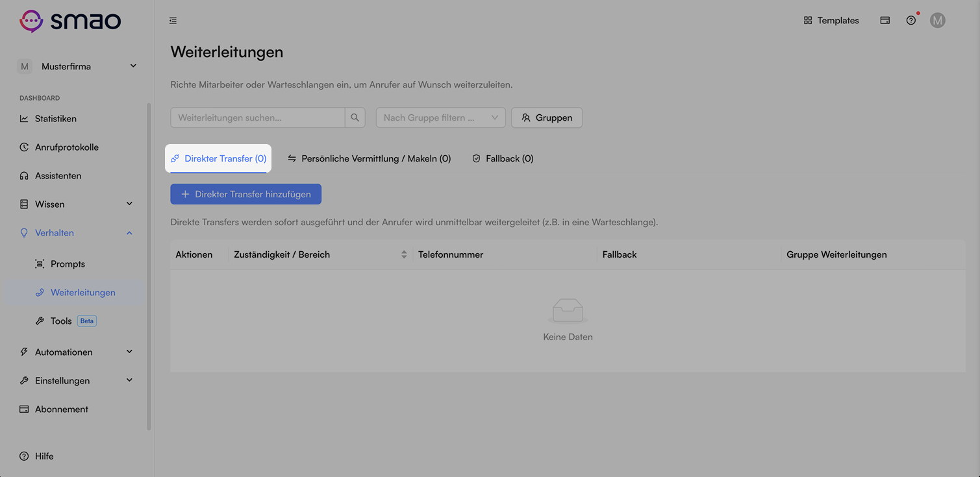Click the sidebar vertical scrollbar
The height and width of the screenshot is (477, 980).
click(149, 266)
